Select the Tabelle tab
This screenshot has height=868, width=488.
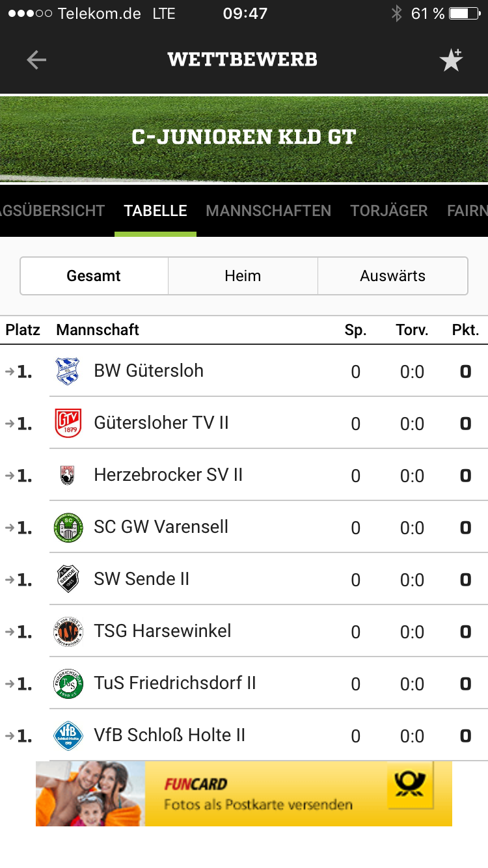[x=156, y=211]
